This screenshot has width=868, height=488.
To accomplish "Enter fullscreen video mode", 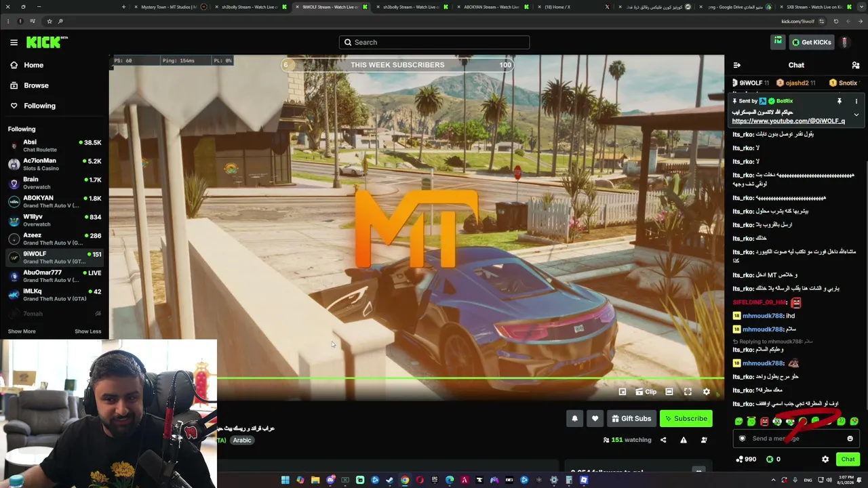I will pos(688,392).
